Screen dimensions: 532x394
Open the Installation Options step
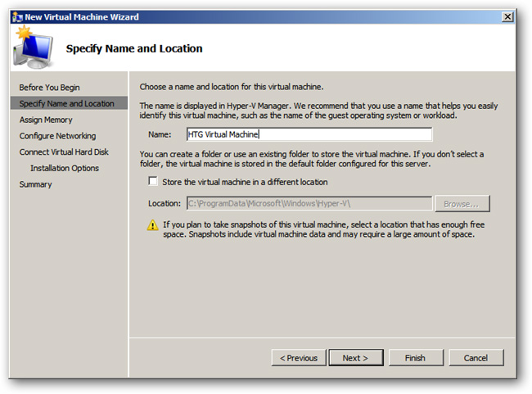click(65, 168)
